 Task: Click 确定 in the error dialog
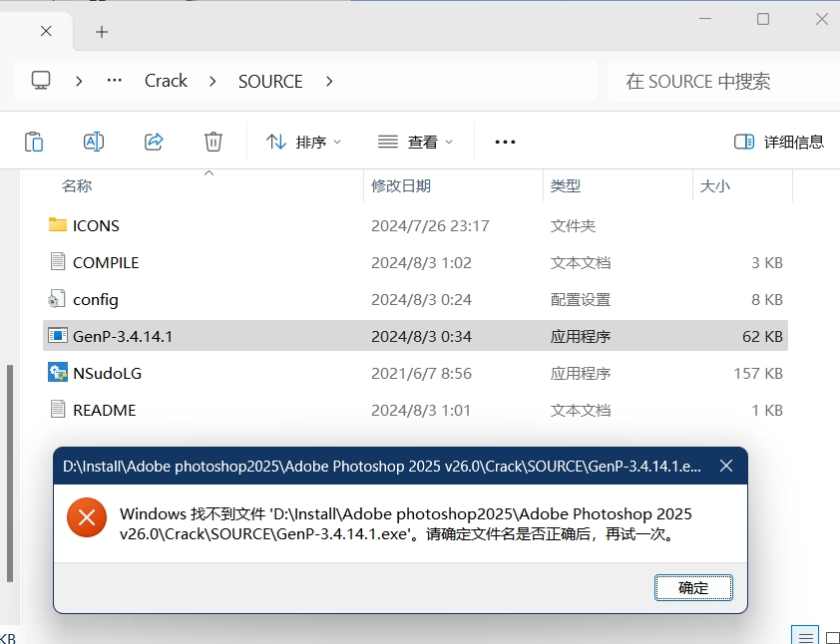pyautogui.click(x=693, y=588)
